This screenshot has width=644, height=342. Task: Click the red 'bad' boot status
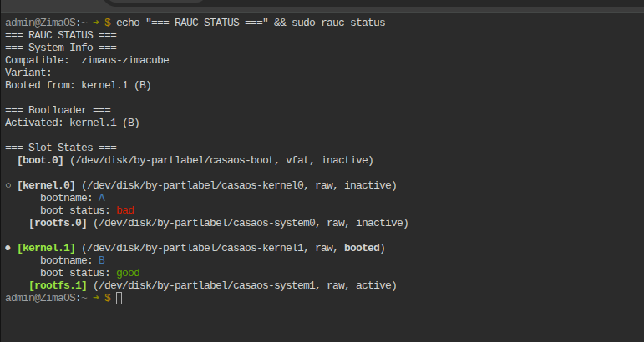(x=125, y=210)
